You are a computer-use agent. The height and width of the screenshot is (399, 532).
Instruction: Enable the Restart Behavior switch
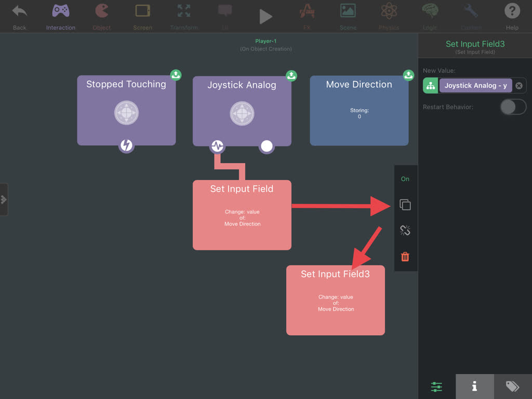pos(513,107)
